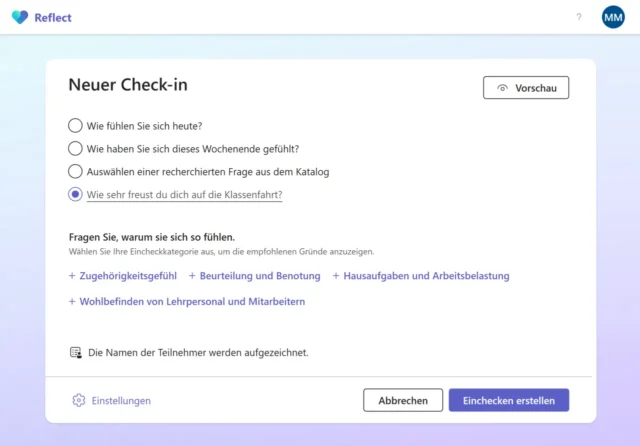Viewport: 640px width, 446px height.
Task: Click into the 'Wie sehr freust du dich' text field
Action: 184,195
